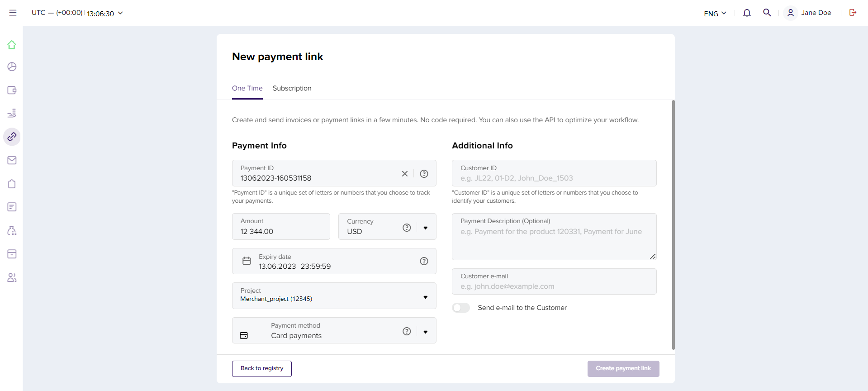Open notifications bell icon

747,13
